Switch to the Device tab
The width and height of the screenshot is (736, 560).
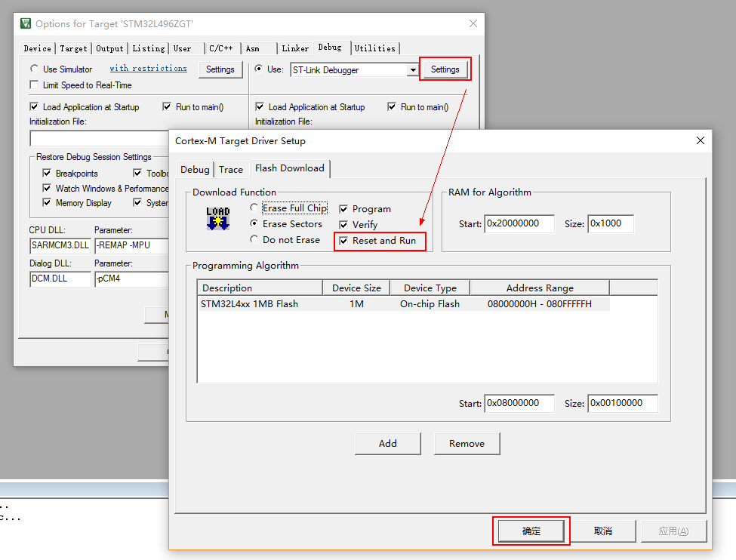pyautogui.click(x=36, y=48)
